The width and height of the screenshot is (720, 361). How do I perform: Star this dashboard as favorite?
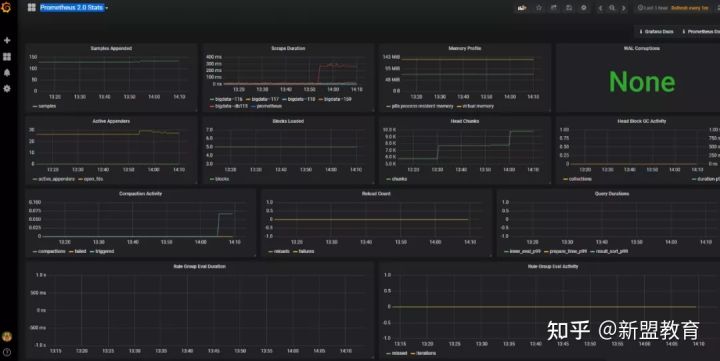click(539, 8)
